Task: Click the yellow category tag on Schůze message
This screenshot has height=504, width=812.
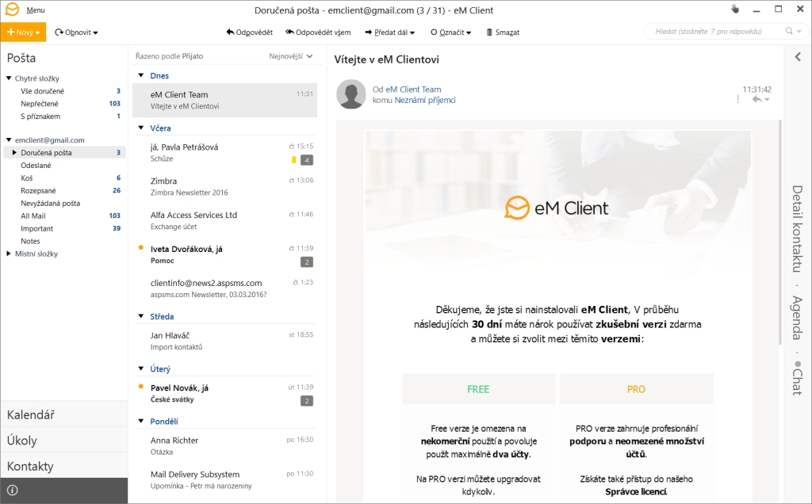Action: pyautogui.click(x=294, y=160)
